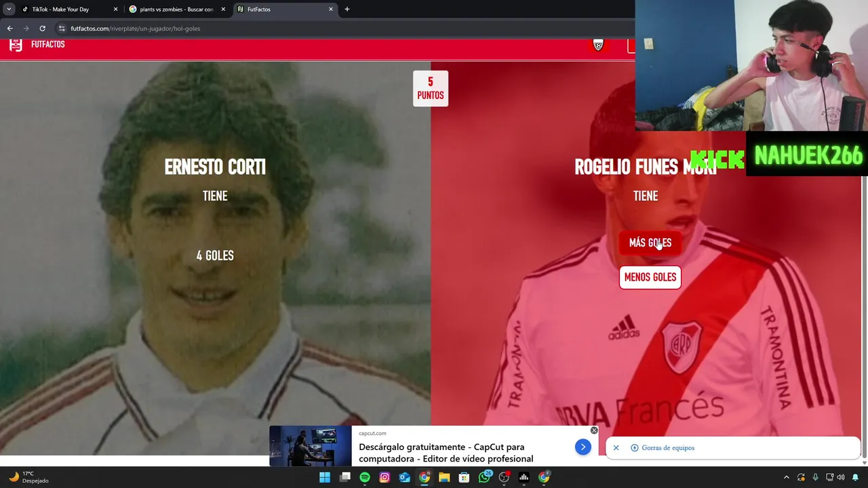
Task: View site information icon in address bar
Action: point(62,28)
